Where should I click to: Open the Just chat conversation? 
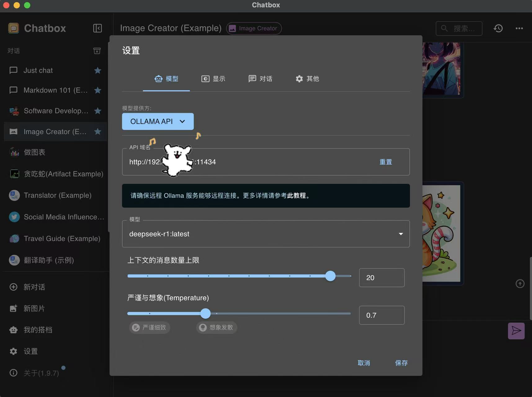click(x=56, y=70)
